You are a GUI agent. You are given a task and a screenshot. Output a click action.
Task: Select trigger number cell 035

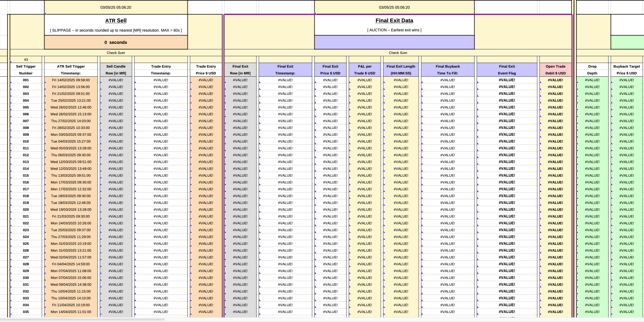coord(26,312)
